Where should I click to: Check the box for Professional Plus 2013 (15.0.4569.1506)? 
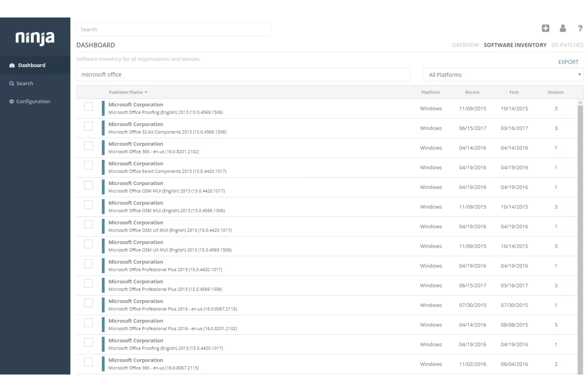[89, 283]
